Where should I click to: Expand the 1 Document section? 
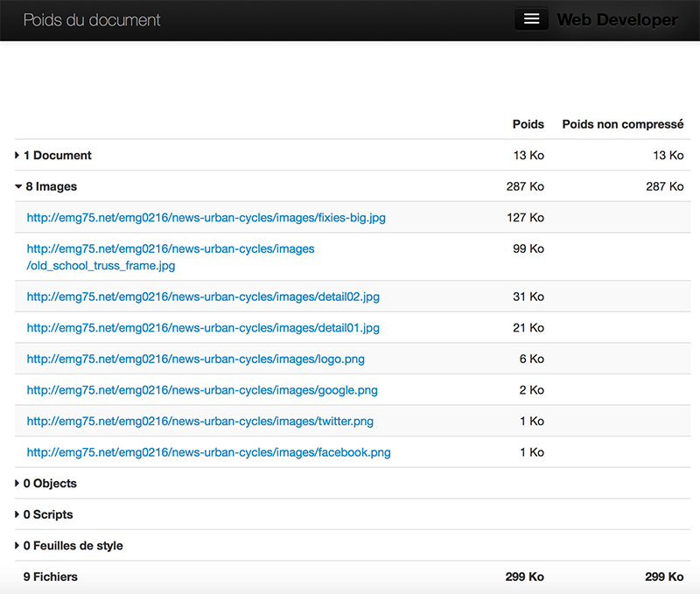point(53,156)
